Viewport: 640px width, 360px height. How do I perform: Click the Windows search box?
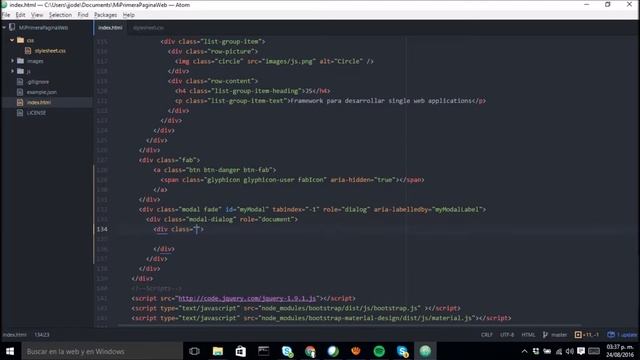click(102, 351)
